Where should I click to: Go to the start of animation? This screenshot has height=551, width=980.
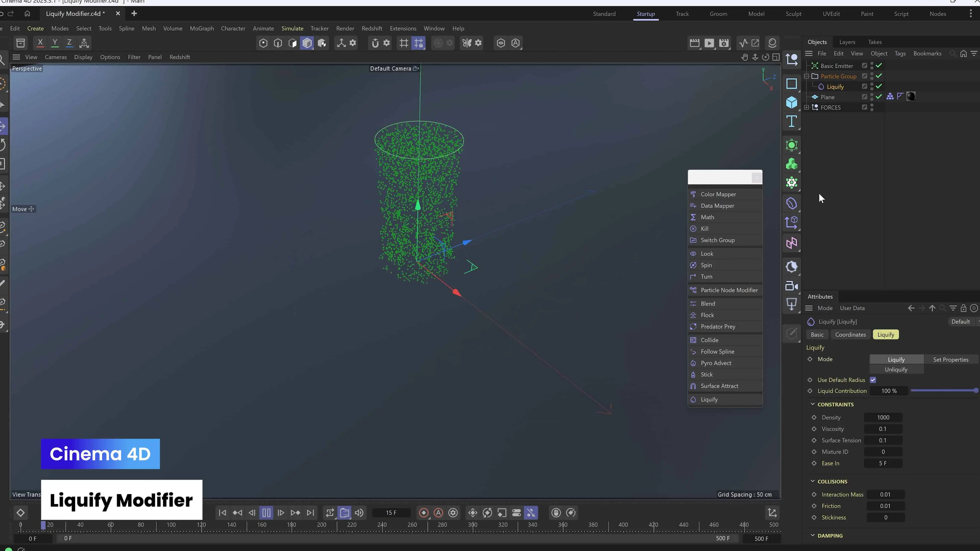(x=223, y=512)
